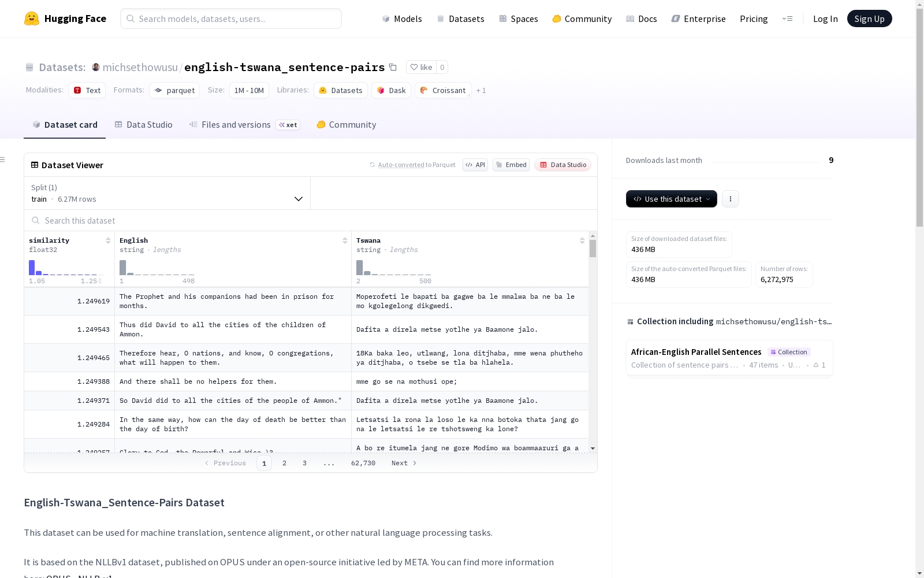Click the like count 0

click(x=442, y=67)
